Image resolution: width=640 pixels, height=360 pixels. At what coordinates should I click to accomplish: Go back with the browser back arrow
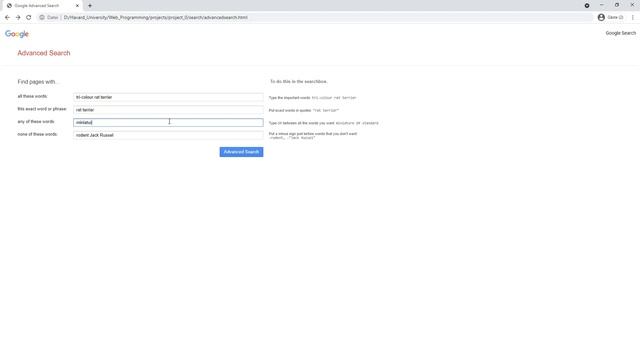pyautogui.click(x=7, y=18)
